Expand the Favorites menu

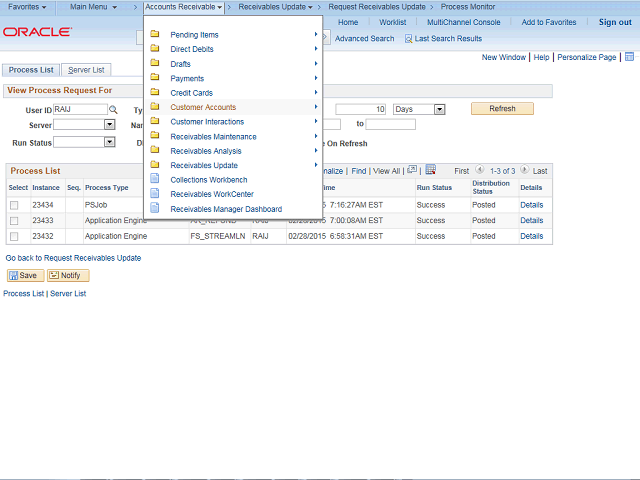(27, 7)
